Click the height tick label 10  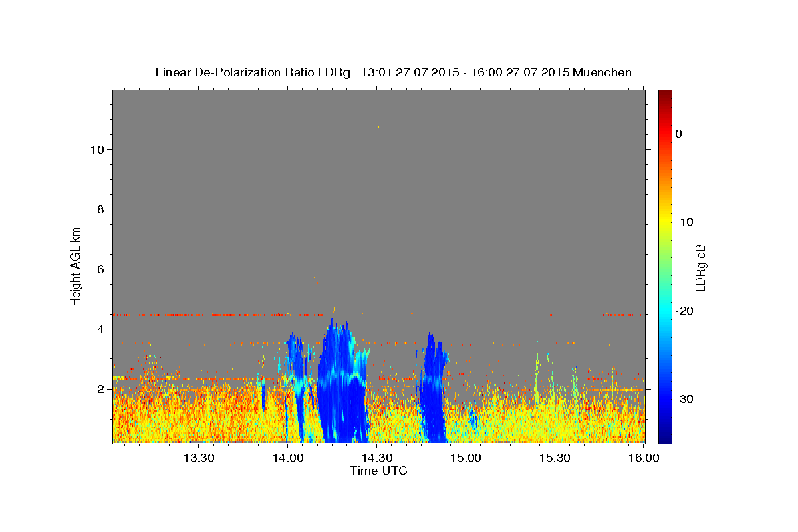[96, 150]
